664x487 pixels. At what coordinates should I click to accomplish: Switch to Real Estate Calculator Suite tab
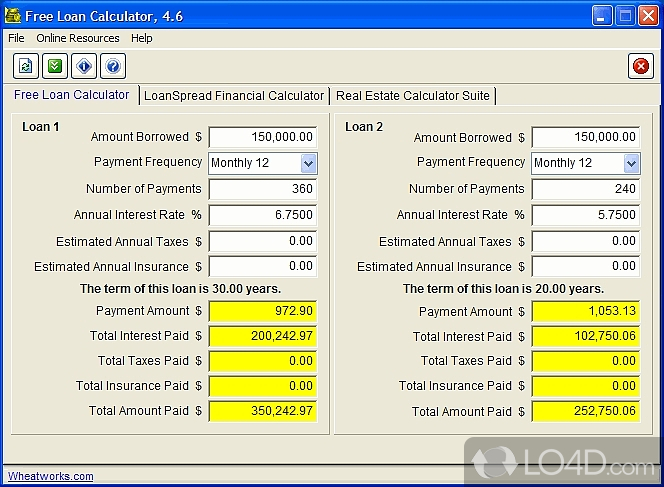412,96
